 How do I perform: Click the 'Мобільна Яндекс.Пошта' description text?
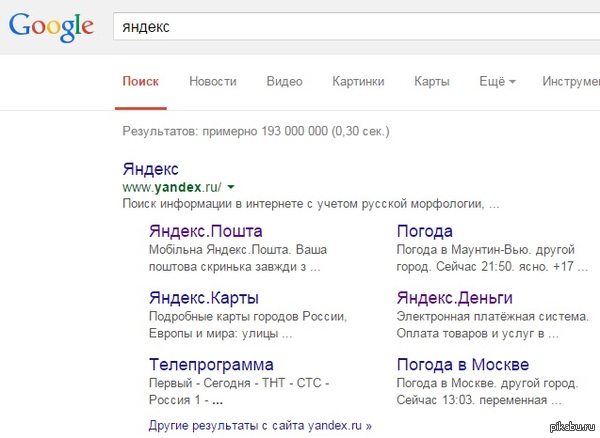238,258
